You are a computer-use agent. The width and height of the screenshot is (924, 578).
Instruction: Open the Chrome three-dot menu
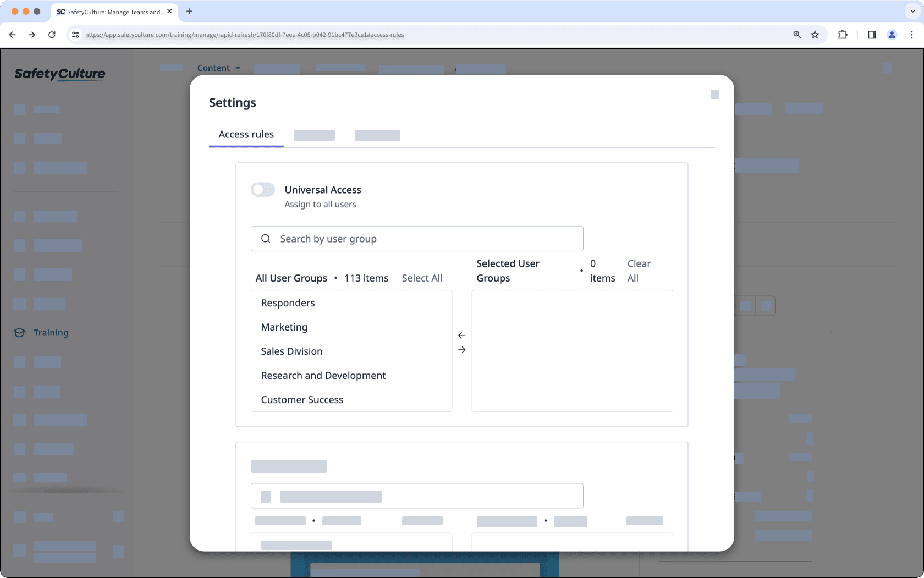(912, 35)
